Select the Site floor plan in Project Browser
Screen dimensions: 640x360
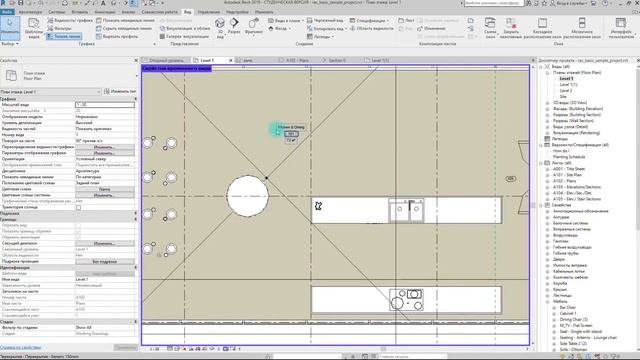[x=563, y=97]
